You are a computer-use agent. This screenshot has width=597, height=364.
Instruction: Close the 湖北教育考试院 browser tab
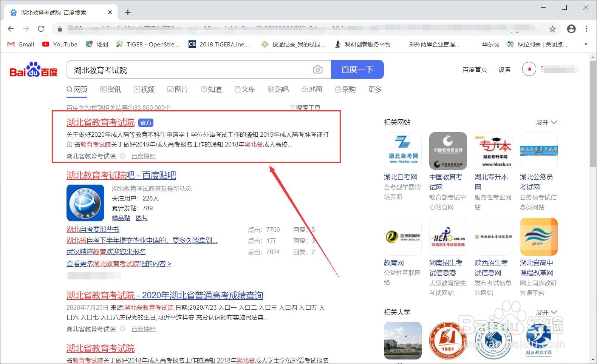110,12
